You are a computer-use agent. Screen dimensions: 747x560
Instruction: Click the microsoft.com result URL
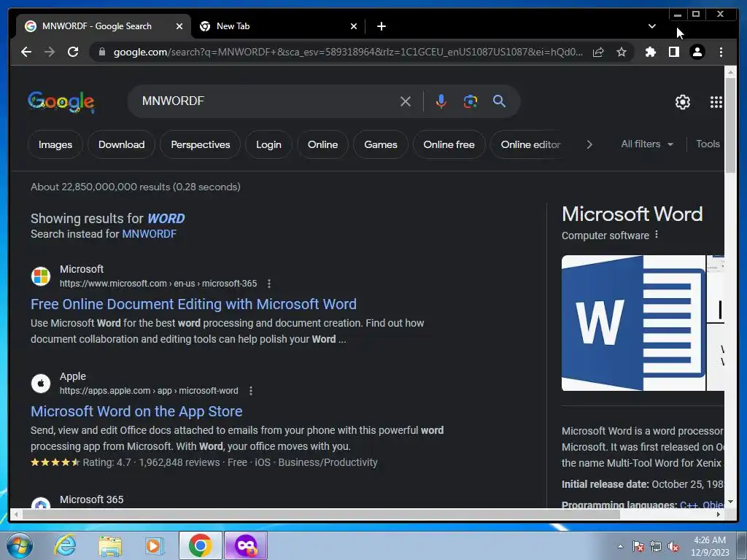pyautogui.click(x=158, y=284)
